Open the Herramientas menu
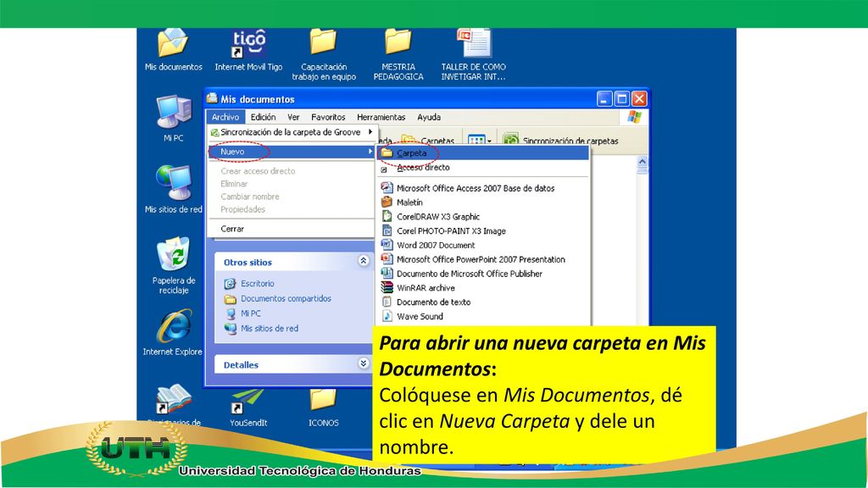The image size is (868, 488). tap(381, 117)
